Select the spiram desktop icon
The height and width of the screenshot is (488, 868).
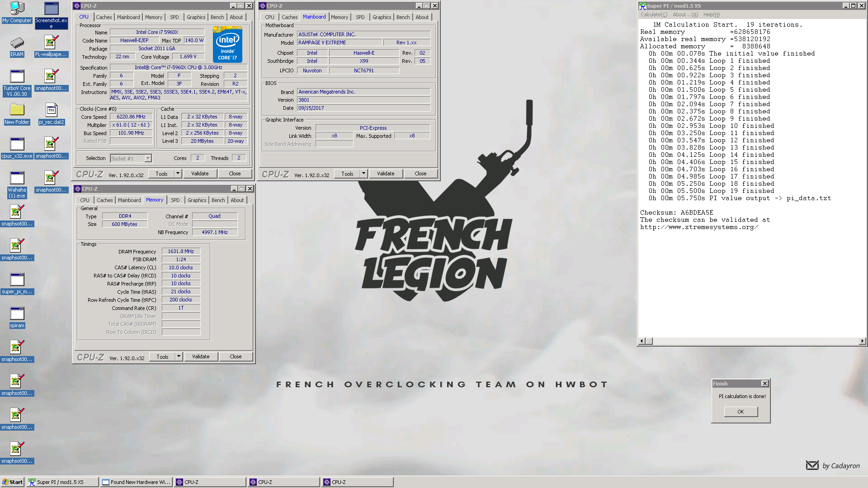point(17,318)
